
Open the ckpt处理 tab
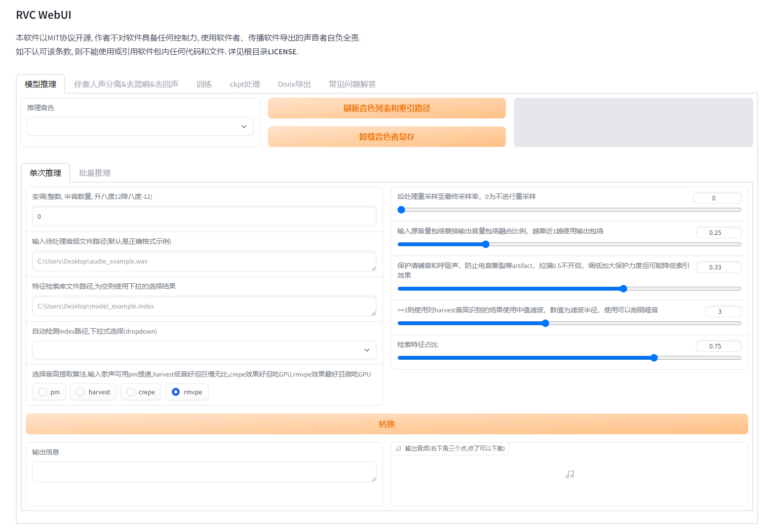click(245, 84)
